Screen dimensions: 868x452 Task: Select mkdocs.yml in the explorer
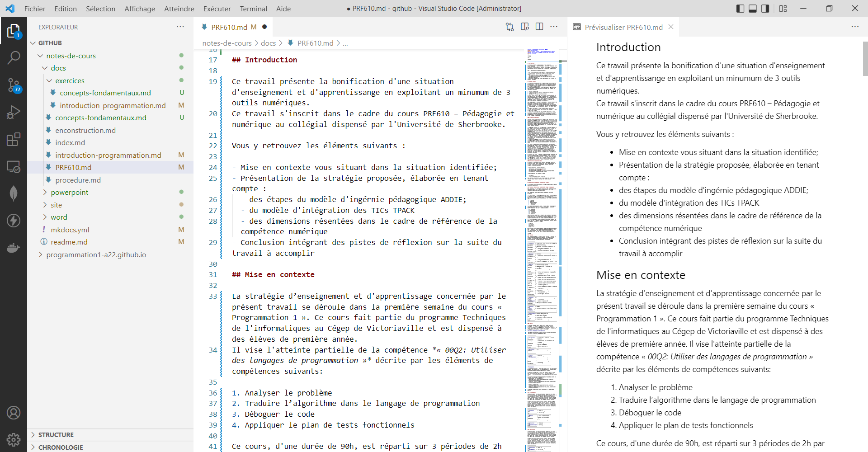[x=71, y=230]
